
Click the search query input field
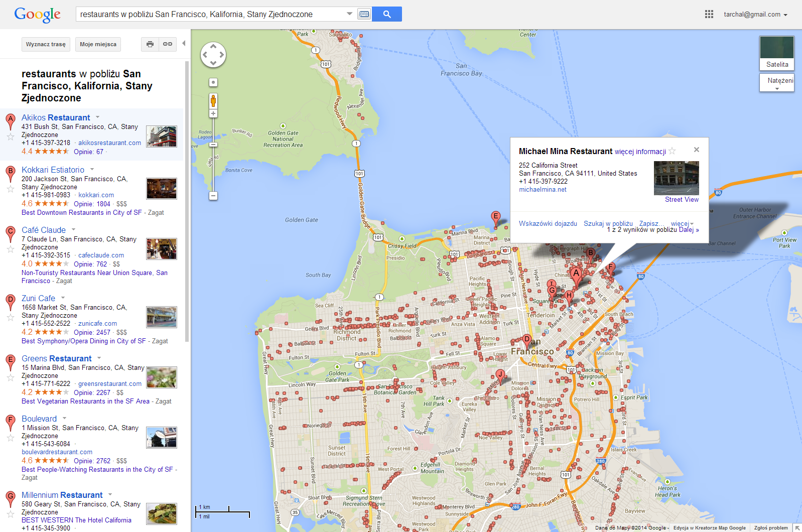pyautogui.click(x=211, y=14)
